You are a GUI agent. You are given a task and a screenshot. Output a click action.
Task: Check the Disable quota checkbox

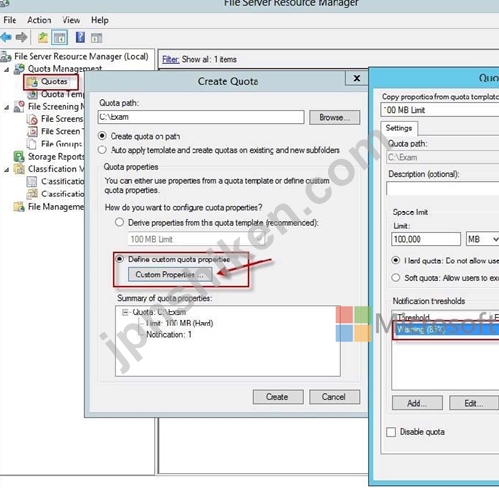tap(391, 432)
